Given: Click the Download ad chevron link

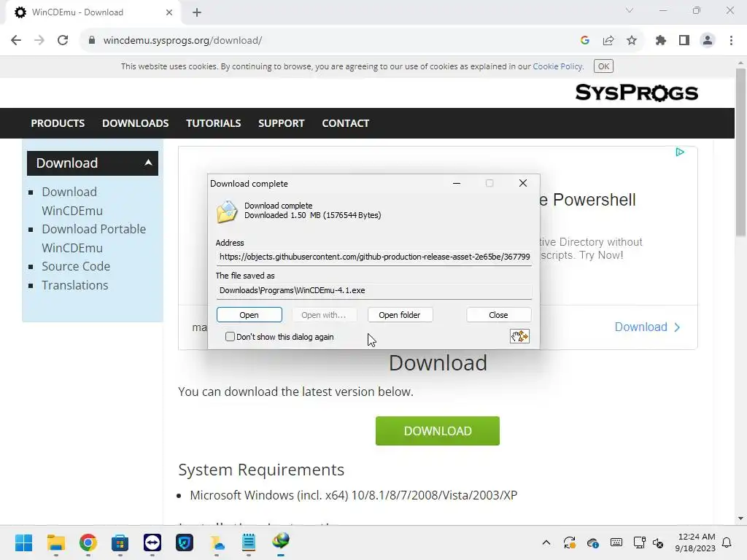Looking at the screenshot, I should [648, 327].
